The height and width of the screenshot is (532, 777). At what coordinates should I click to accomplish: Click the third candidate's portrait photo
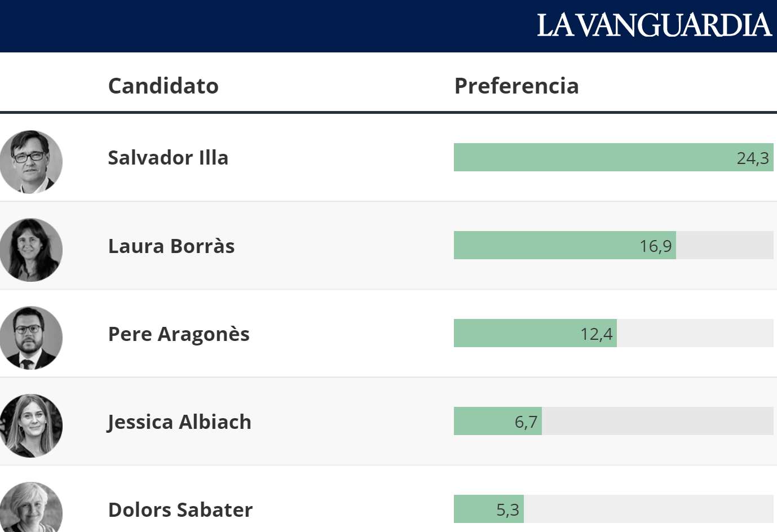coord(31,338)
